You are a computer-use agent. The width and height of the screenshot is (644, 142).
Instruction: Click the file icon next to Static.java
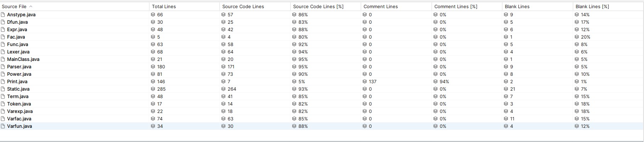(3, 89)
